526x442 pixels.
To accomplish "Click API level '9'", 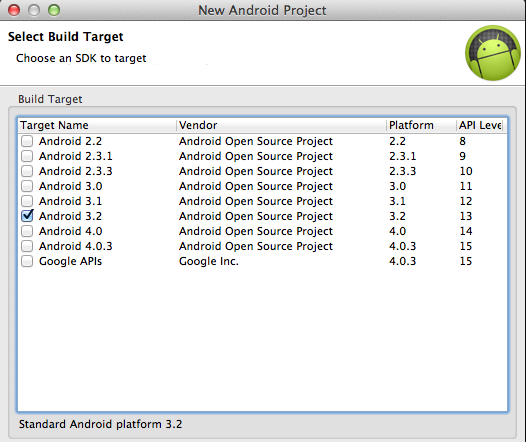I will [x=463, y=156].
